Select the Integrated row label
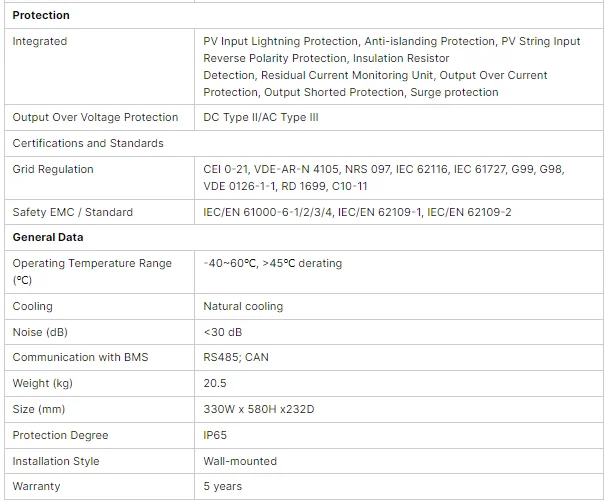Image resolution: width=609 pixels, height=504 pixels. 40,41
